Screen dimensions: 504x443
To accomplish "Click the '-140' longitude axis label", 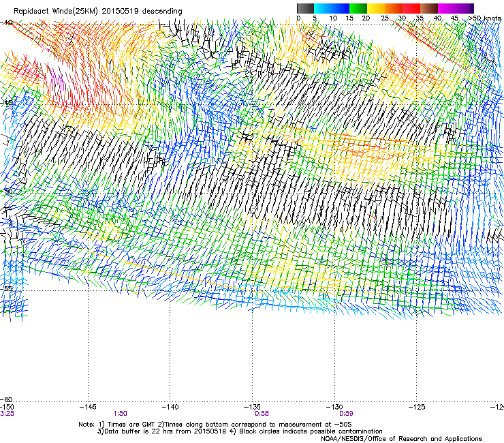I will pos(170,407).
